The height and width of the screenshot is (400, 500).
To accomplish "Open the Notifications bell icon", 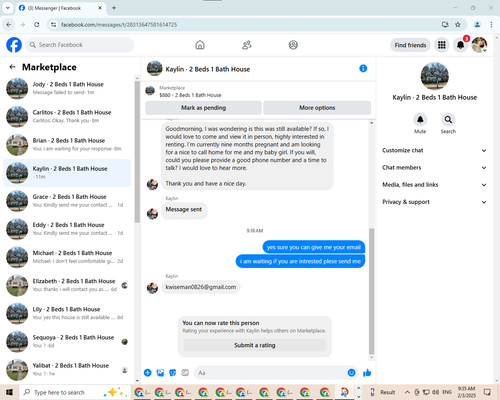I will pyautogui.click(x=460, y=45).
